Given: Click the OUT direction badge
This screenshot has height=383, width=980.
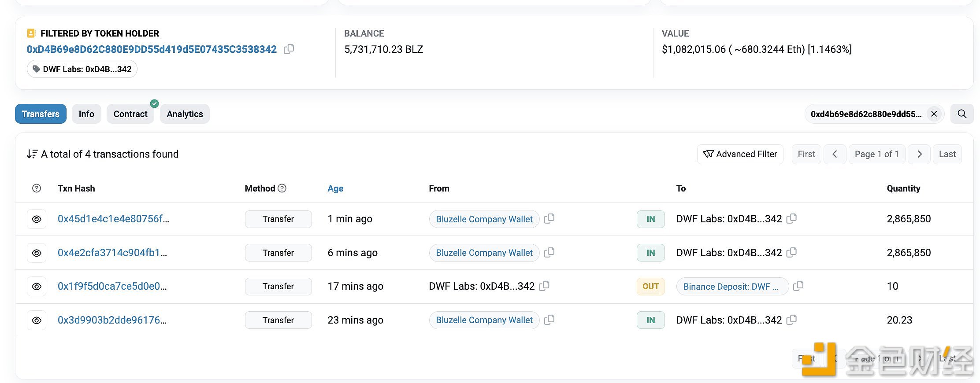Looking at the screenshot, I should point(650,286).
